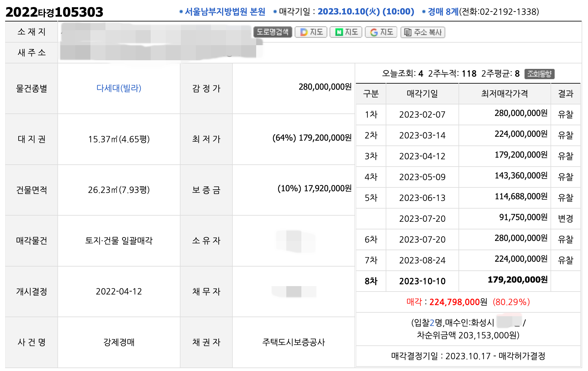
Task: Open the 조회동향 view trend button
Action: pos(540,74)
